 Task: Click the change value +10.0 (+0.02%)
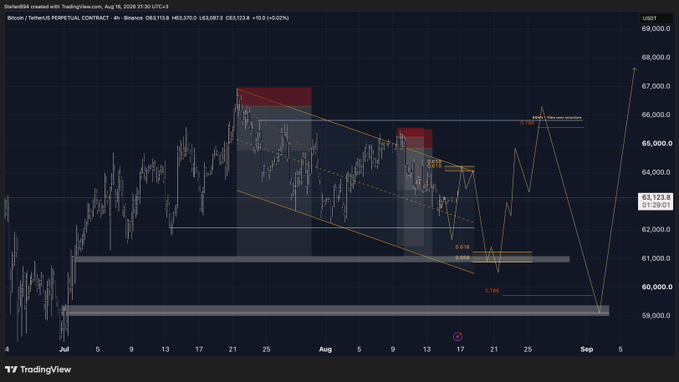pos(271,18)
